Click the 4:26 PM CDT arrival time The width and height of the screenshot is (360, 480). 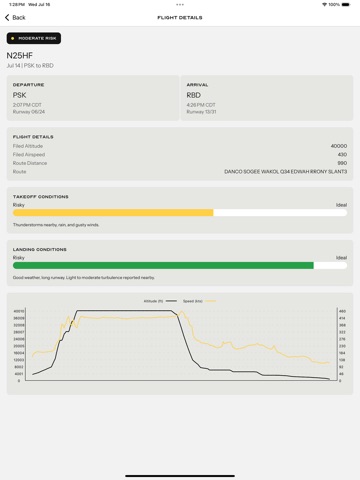click(201, 105)
